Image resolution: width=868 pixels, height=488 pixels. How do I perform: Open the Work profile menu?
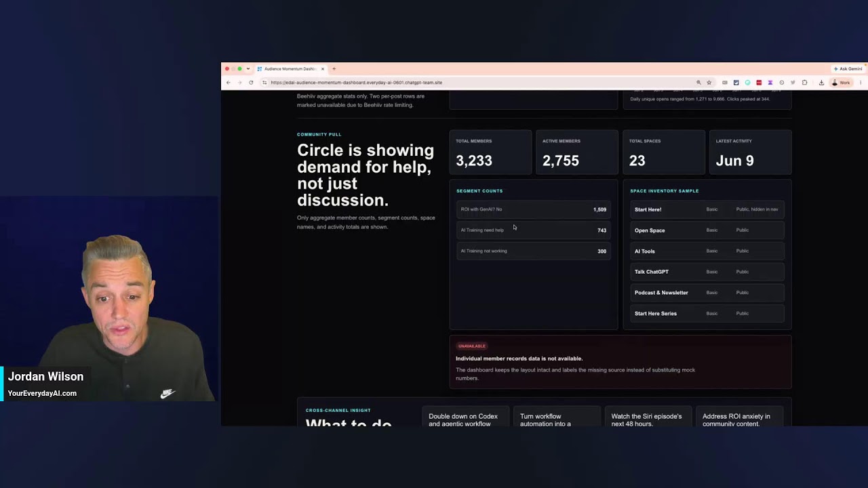[841, 83]
